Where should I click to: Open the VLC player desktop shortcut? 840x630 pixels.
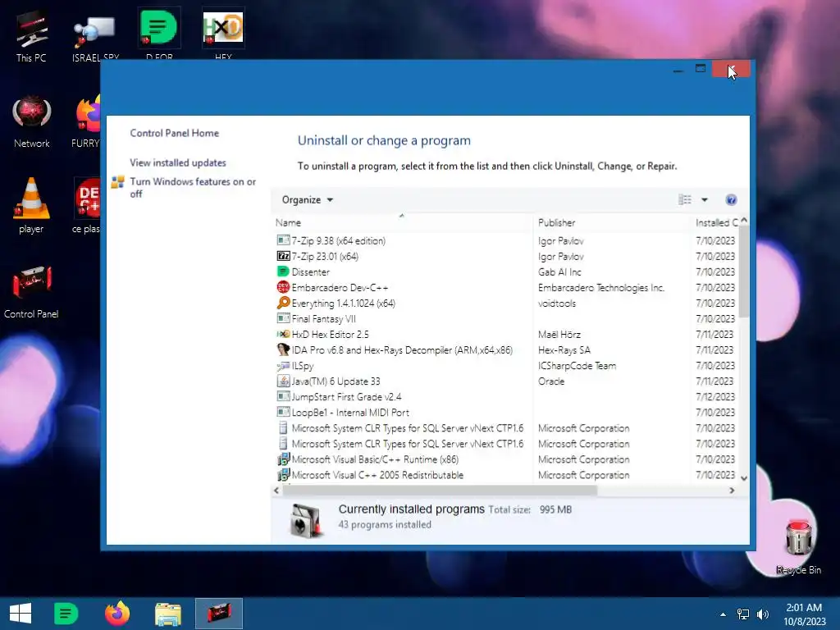(31, 206)
